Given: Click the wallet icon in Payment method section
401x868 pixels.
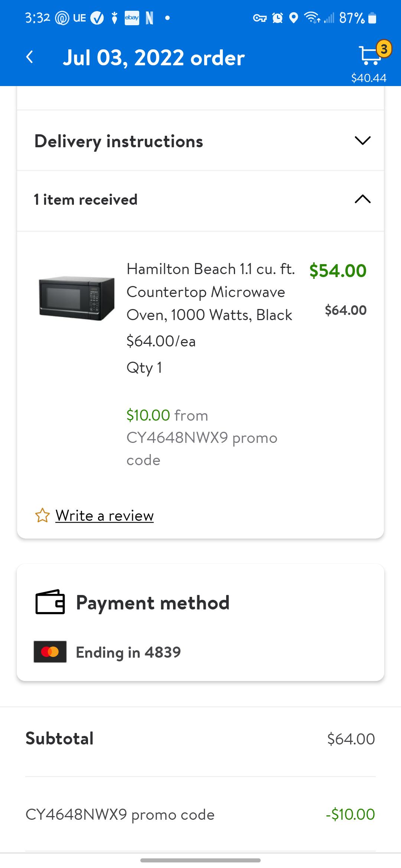Looking at the screenshot, I should (x=49, y=602).
